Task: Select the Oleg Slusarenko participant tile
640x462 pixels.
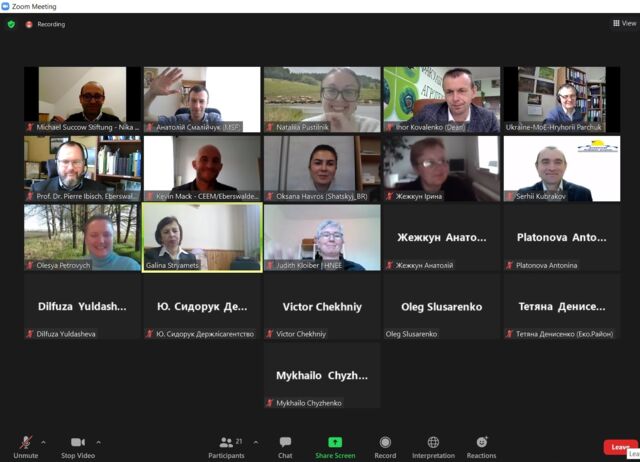Action: click(442, 307)
